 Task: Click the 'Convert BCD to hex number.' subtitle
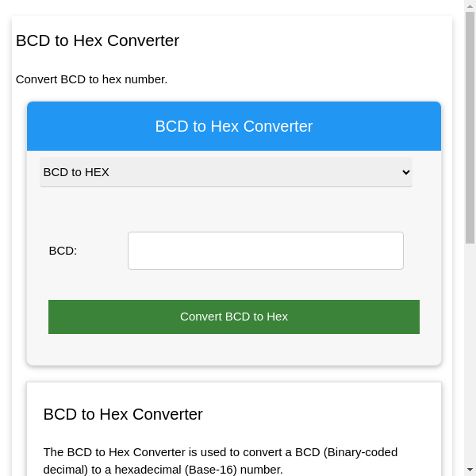pos(91,79)
